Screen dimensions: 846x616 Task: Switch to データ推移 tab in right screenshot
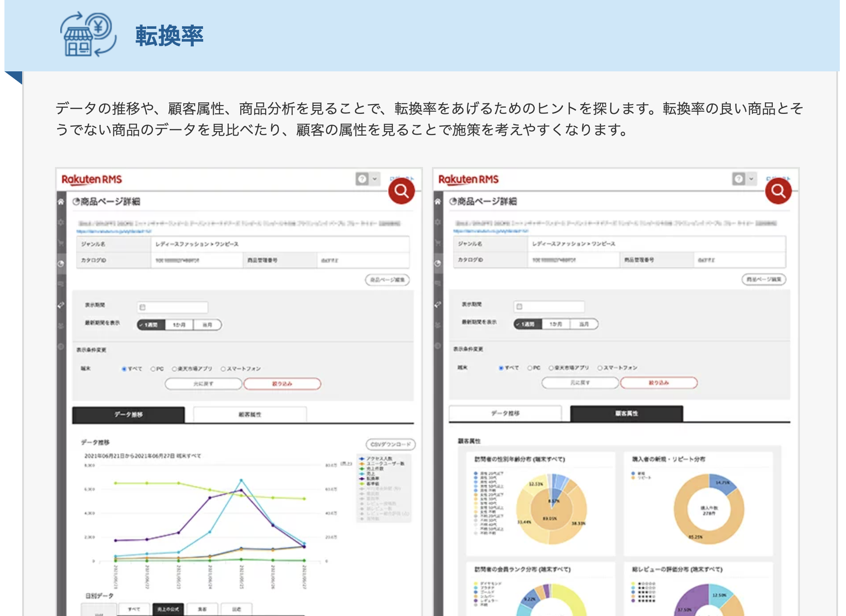[505, 413]
